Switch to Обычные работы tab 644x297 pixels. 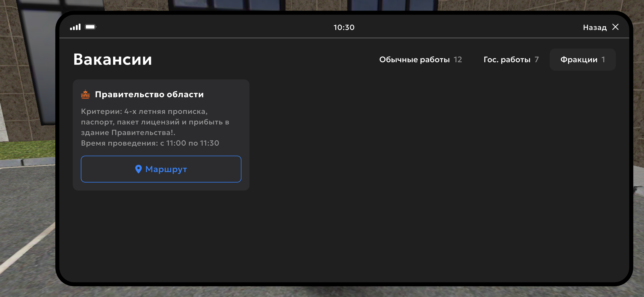coord(414,59)
